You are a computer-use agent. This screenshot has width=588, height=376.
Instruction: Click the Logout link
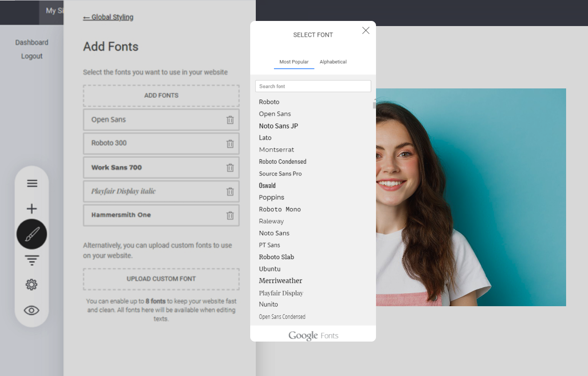32,56
